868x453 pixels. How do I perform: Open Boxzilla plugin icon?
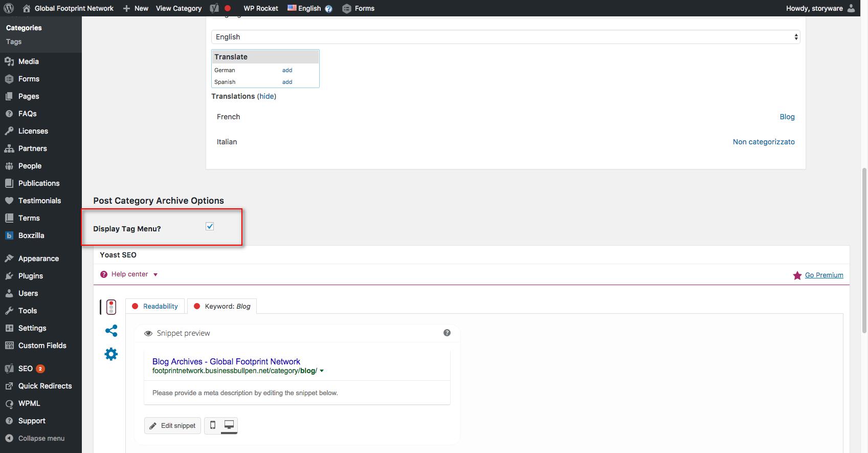9,235
